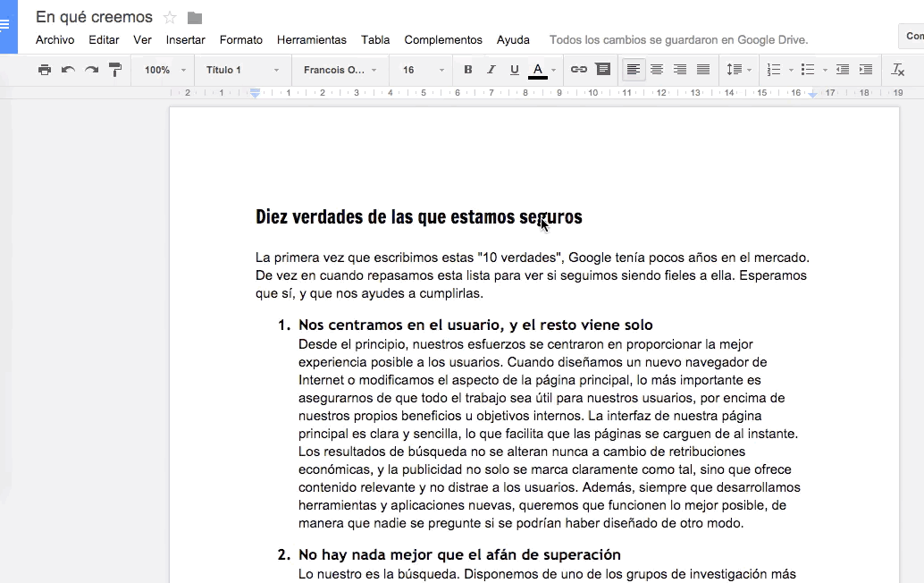924x583 pixels.
Task: Open the Formato menu
Action: pos(240,39)
